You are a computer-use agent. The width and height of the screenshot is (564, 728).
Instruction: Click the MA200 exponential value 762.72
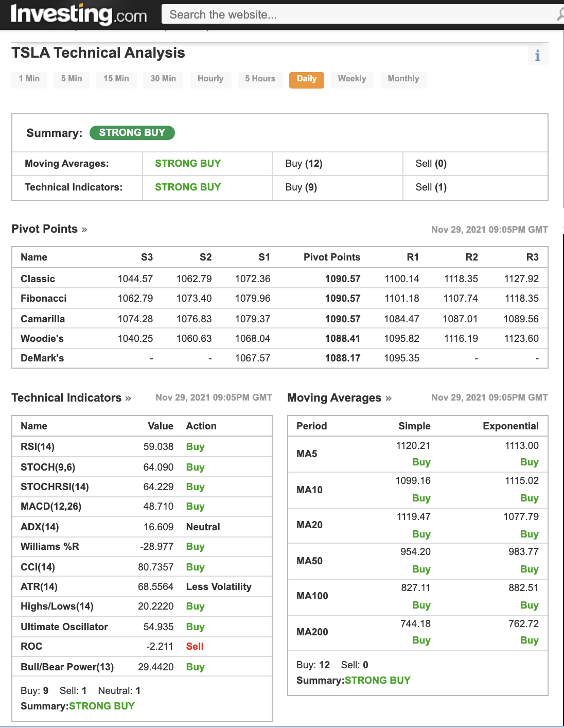point(524,624)
